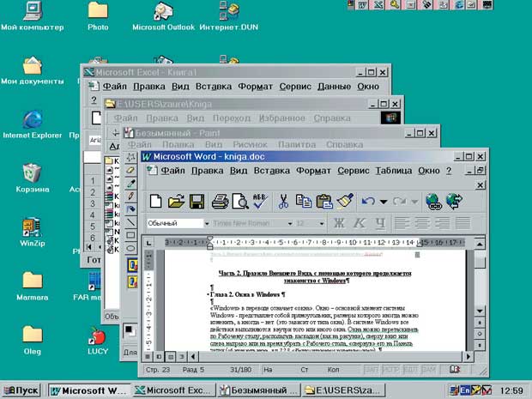This screenshot has width=532, height=399.
Task: Open Палитра menu in Paint window
Action: click(297, 144)
